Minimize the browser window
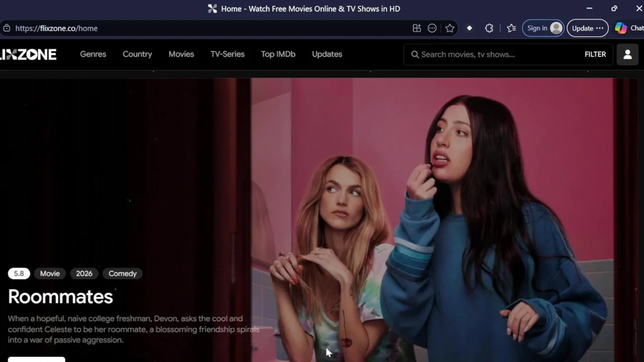Viewport: 644px width, 362px height. tap(589, 9)
